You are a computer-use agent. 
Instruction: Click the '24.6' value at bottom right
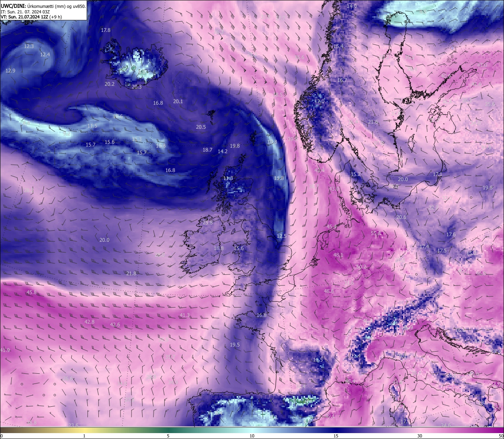[446, 425]
